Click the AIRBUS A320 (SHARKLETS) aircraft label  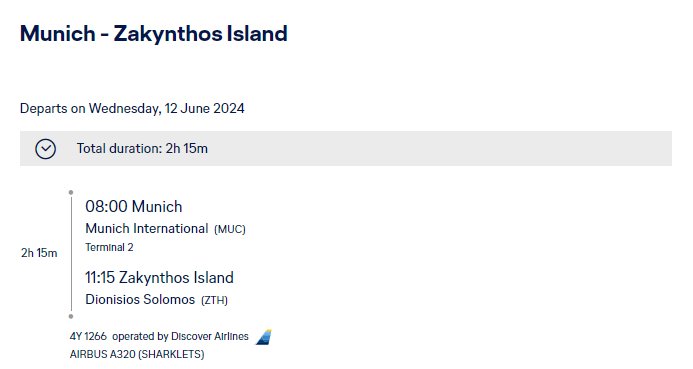coord(137,354)
